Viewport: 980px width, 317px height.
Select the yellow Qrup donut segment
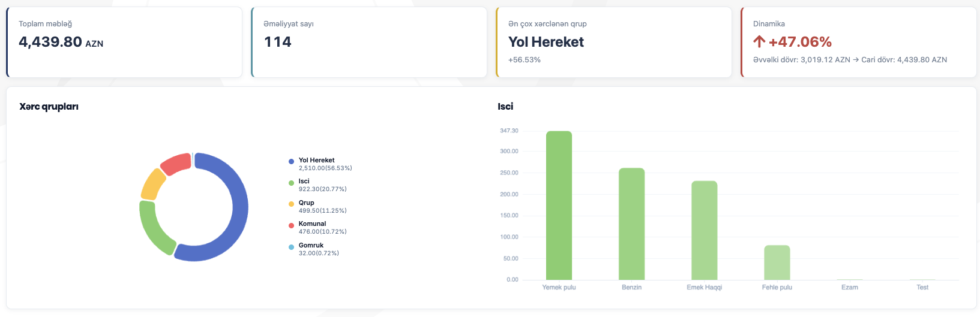[x=152, y=184]
